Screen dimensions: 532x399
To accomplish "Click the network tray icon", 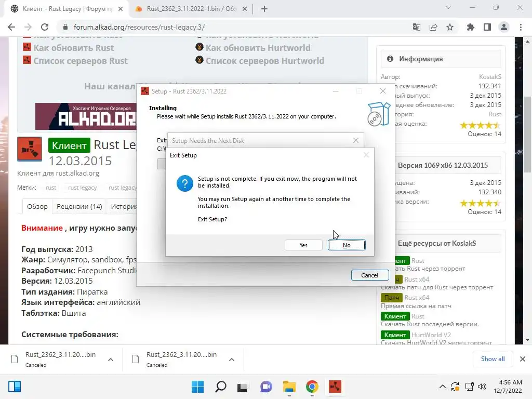I will pyautogui.click(x=470, y=387).
